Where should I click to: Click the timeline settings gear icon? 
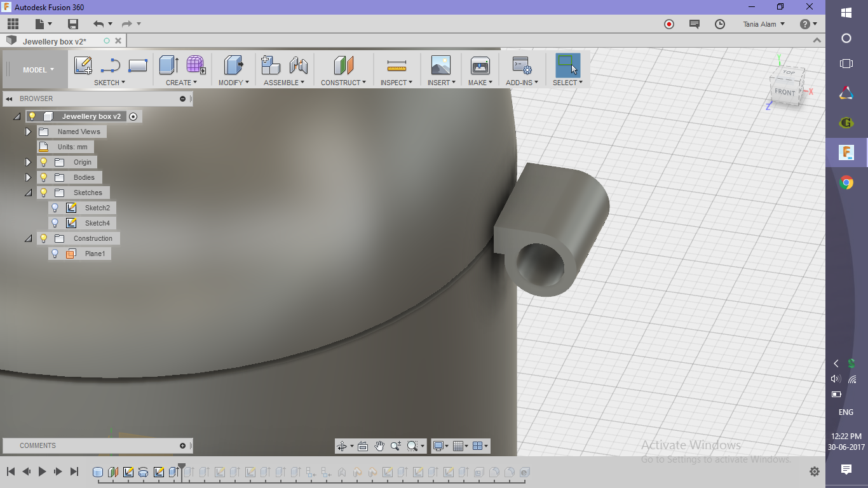pos(815,471)
